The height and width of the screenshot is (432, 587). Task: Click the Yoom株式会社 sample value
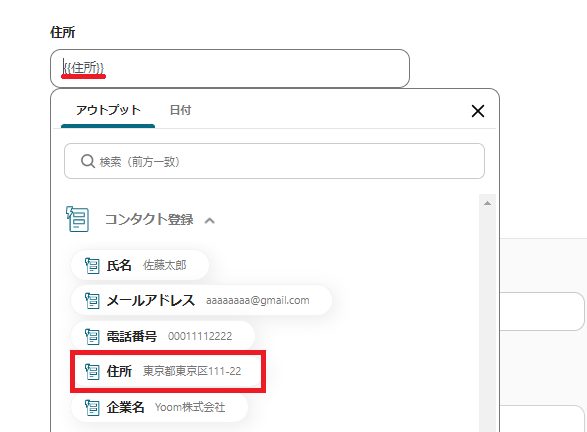tap(190, 407)
